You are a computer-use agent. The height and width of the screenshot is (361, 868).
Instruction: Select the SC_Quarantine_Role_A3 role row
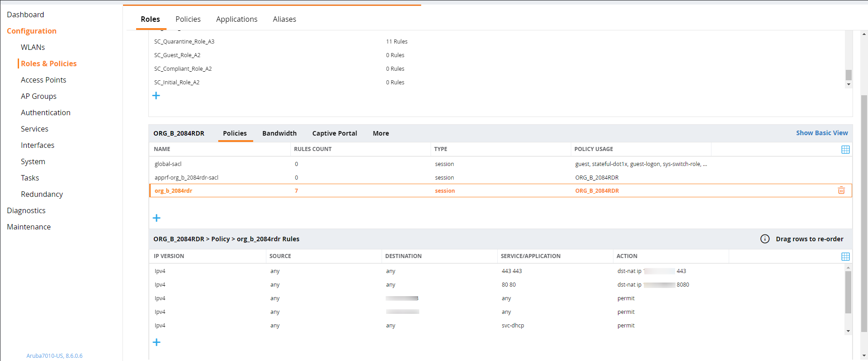(184, 41)
